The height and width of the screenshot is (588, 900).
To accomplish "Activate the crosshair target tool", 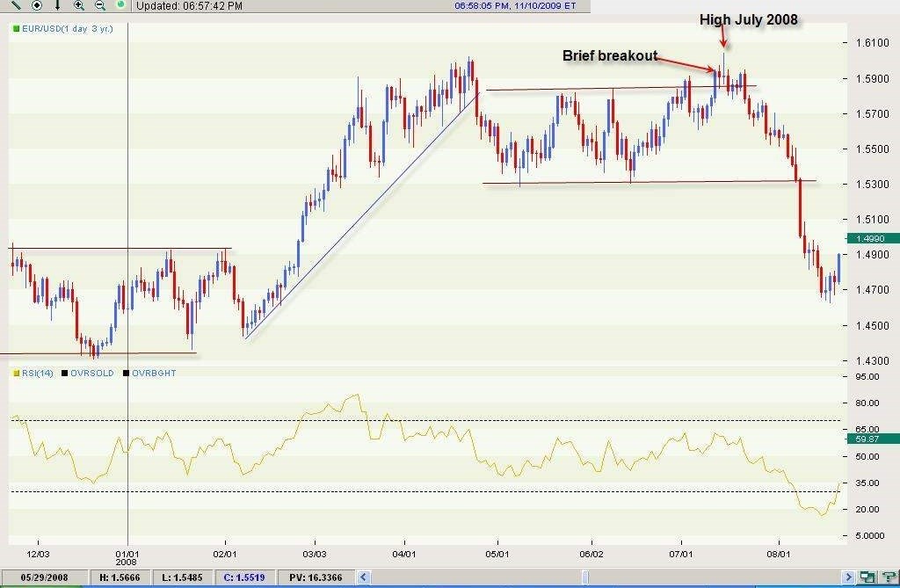I will [x=37, y=5].
